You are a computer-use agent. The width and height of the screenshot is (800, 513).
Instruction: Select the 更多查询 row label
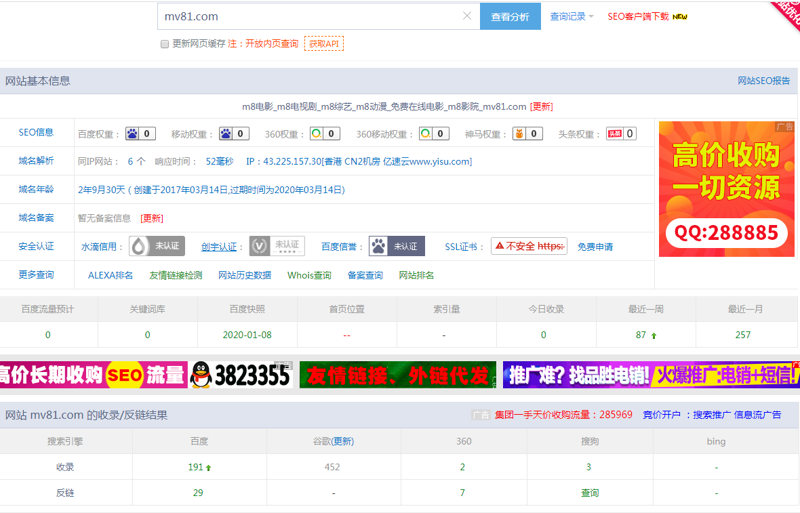click(x=36, y=275)
